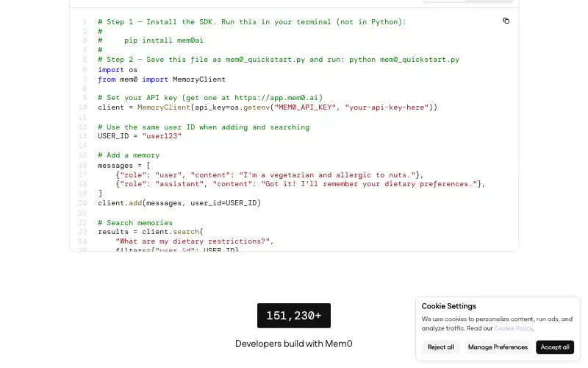Viewport: 588px width, 368px height.
Task: Click the "import os" code line
Action: click(x=118, y=70)
